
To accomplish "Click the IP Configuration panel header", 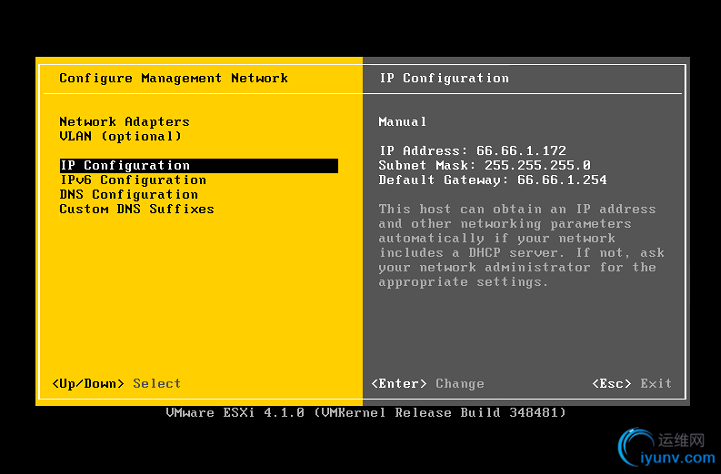I will point(444,78).
